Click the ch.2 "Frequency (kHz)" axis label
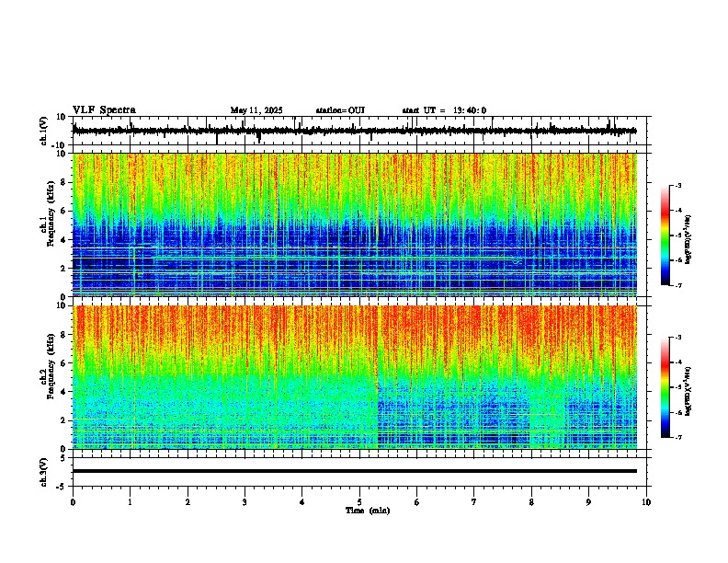Viewport: 728px width, 563px height. [x=51, y=366]
